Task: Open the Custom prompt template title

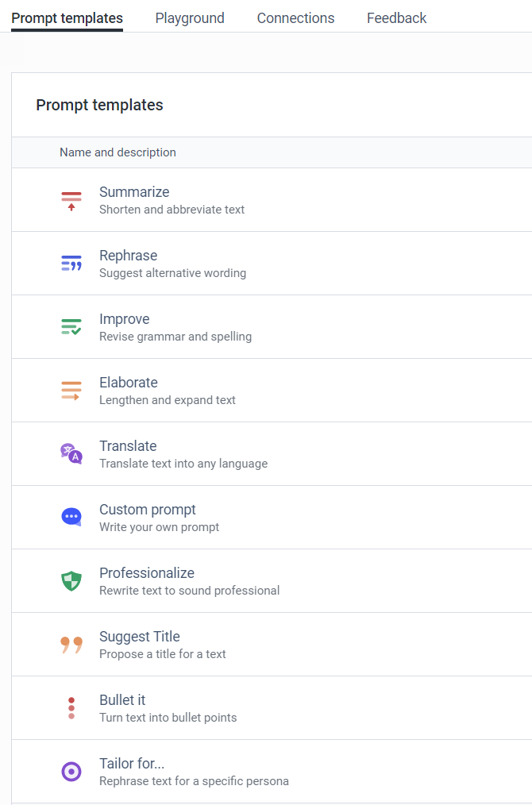Action: pos(148,510)
